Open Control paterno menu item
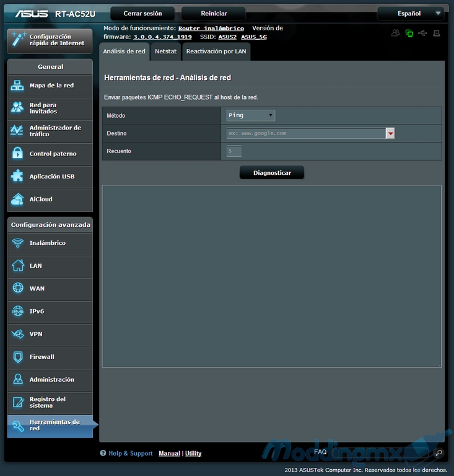 pos(50,154)
